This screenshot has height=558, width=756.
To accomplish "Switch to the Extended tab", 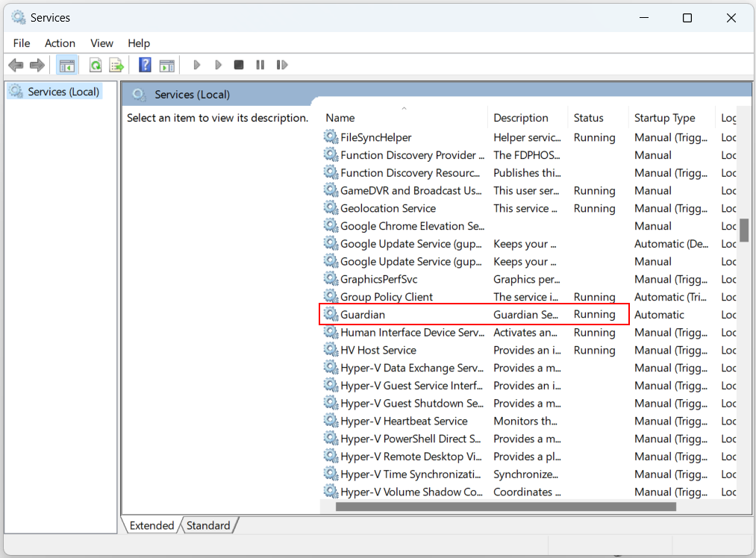I will [152, 525].
